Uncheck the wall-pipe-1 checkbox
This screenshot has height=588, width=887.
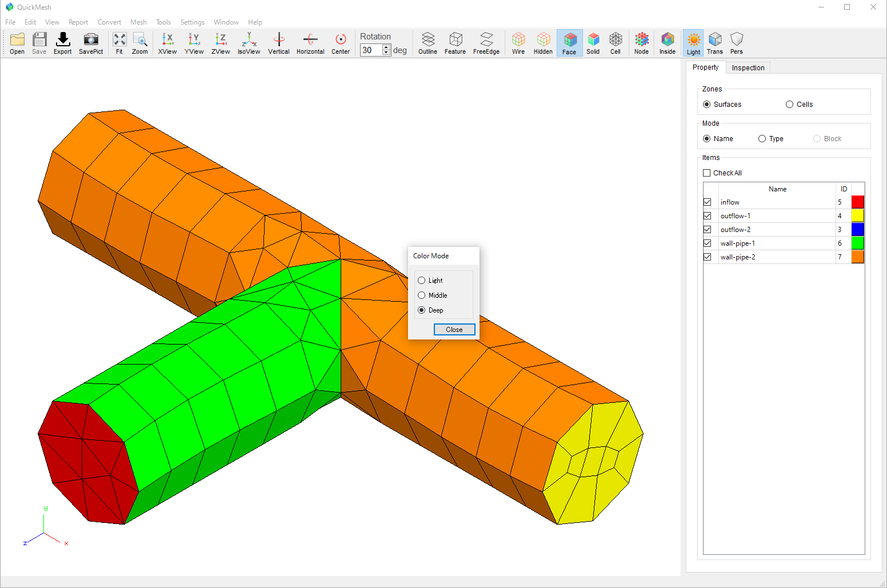tap(708, 243)
